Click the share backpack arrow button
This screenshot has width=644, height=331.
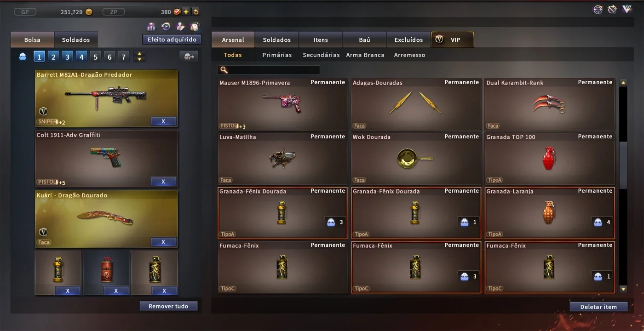tap(189, 57)
